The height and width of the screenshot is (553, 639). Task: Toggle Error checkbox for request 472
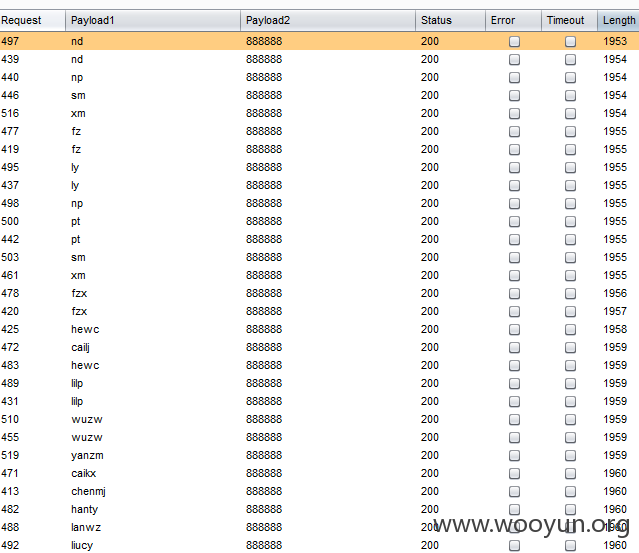[x=514, y=348]
